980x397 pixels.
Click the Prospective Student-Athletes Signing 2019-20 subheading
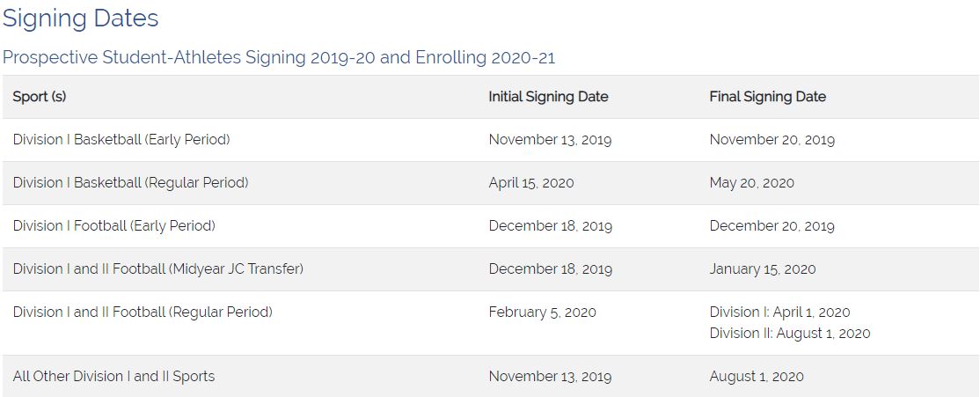coord(278,58)
